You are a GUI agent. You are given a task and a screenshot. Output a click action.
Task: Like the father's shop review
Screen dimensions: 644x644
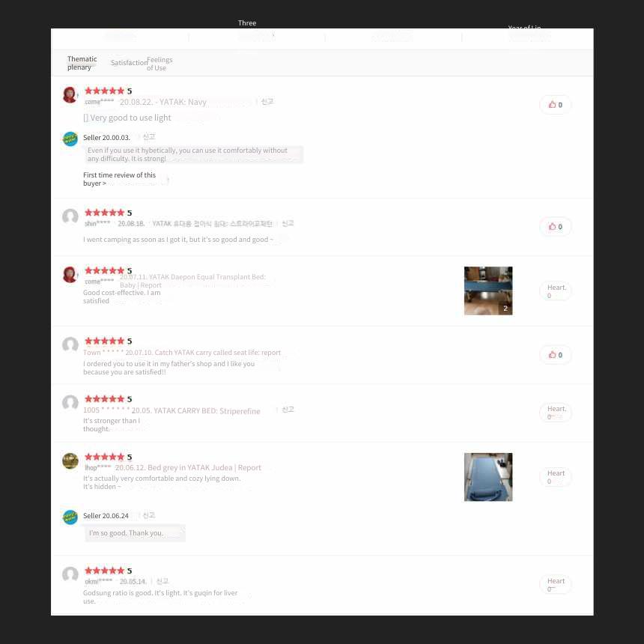click(x=556, y=355)
